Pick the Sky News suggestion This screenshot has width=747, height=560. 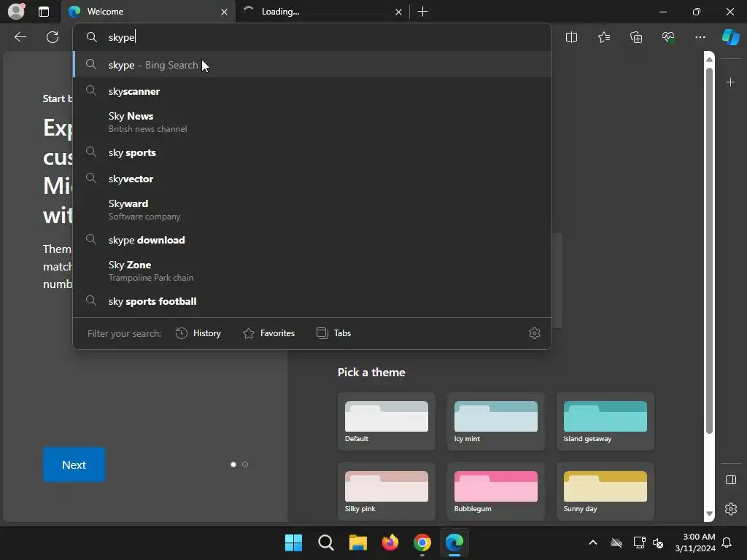tap(312, 122)
